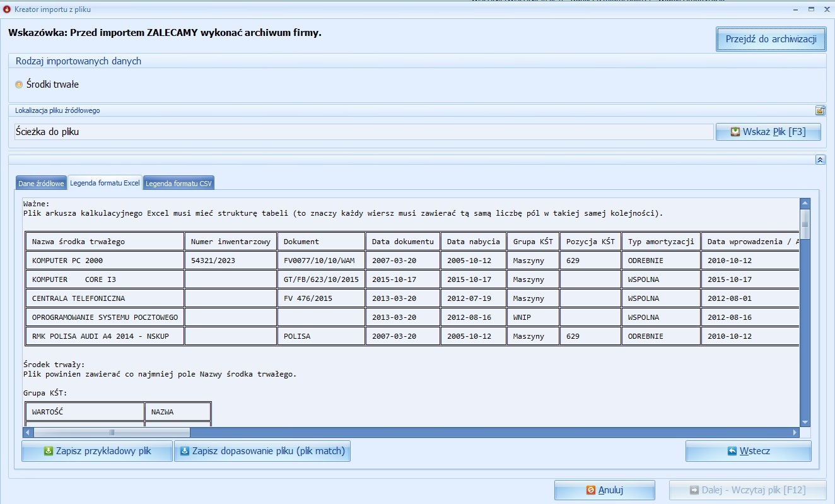Select the Środki trwałe radio button

pos(19,85)
